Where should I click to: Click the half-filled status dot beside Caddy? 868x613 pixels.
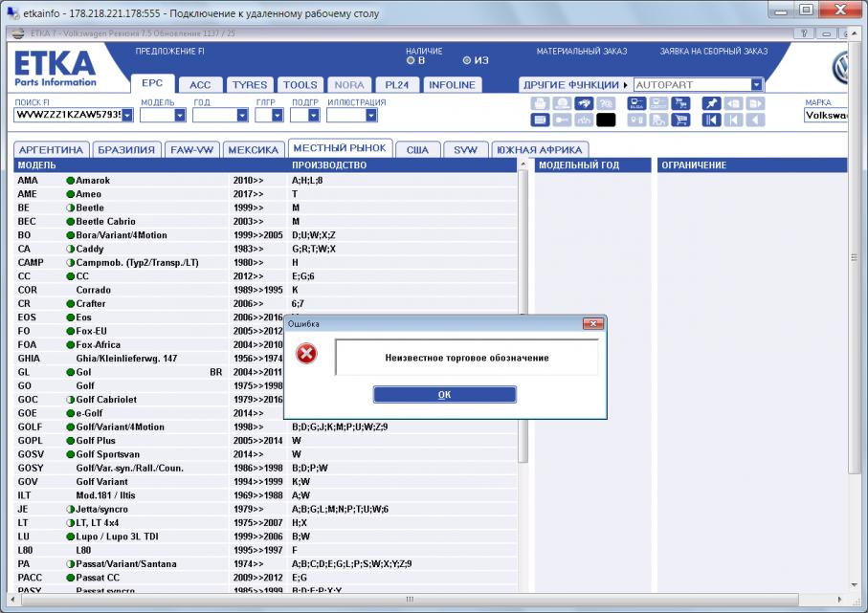pos(70,249)
